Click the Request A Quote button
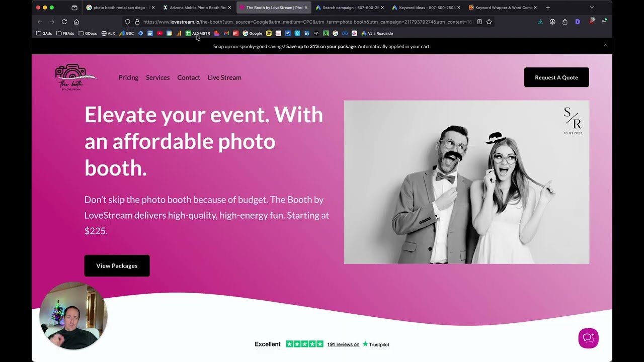The width and height of the screenshot is (644, 362). 556,77
